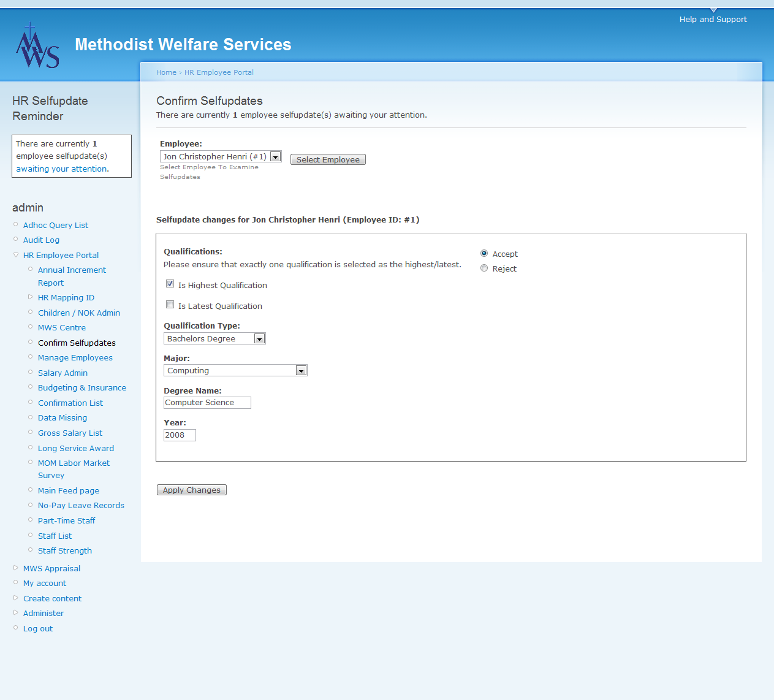The height and width of the screenshot is (700, 774).
Task: Open HR Employee Portal sidebar menu
Action: click(61, 255)
